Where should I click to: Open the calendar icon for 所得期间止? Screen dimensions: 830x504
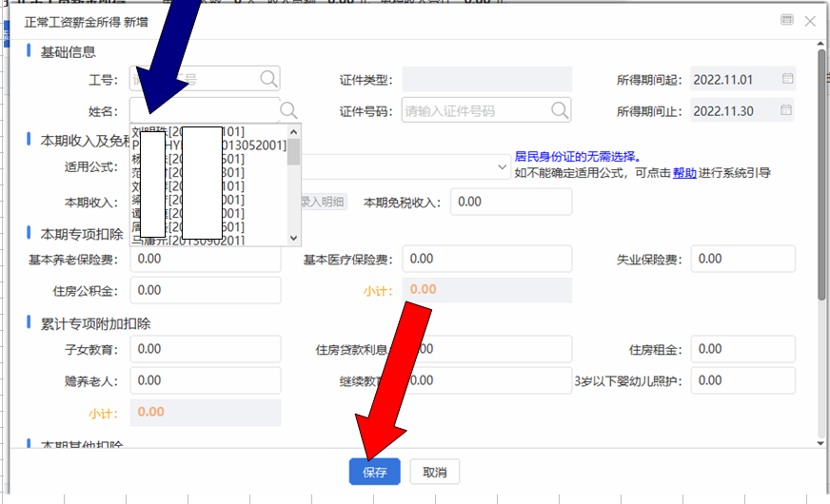[x=787, y=111]
